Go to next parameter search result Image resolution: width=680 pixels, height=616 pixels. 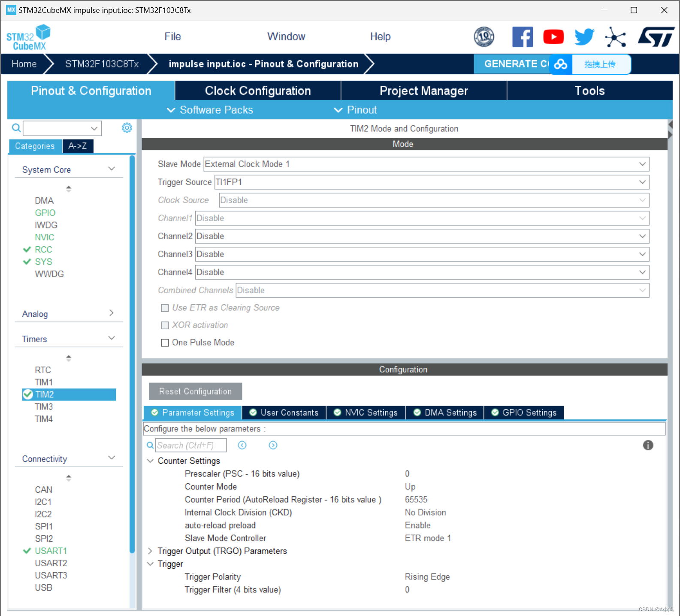(273, 445)
